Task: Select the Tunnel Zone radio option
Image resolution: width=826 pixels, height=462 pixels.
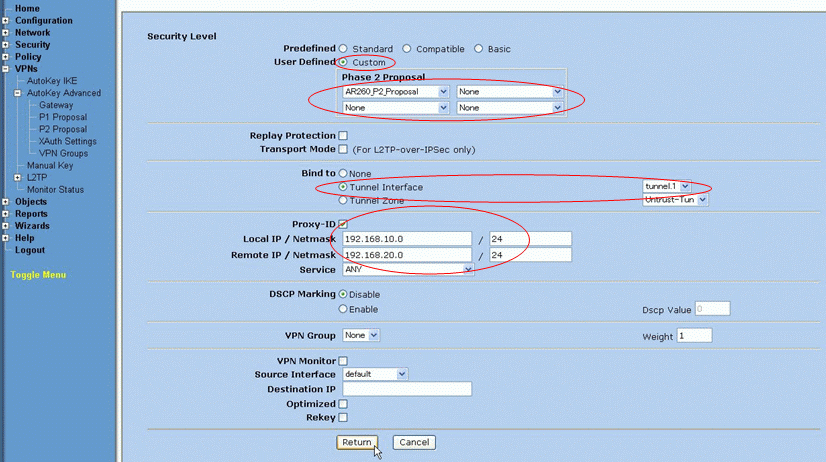Action: pos(343,200)
